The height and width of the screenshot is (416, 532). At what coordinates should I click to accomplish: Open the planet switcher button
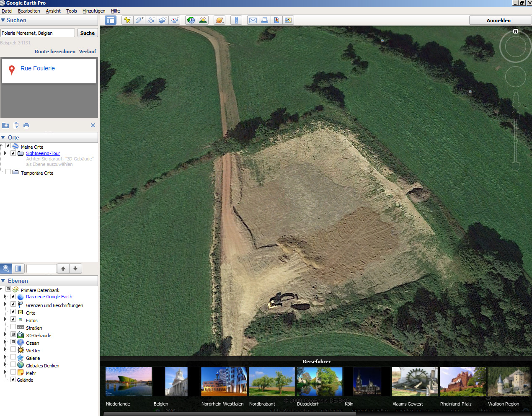coord(220,20)
